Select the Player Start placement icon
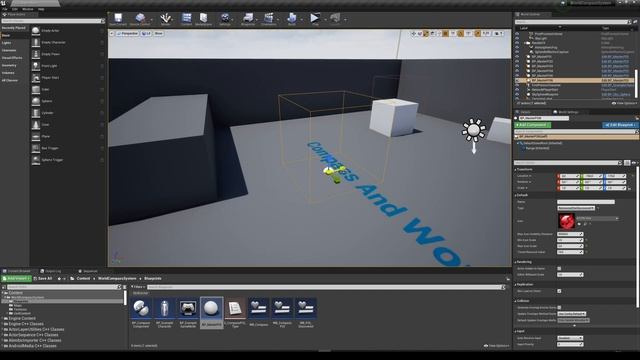The height and width of the screenshot is (360, 640). [36, 78]
